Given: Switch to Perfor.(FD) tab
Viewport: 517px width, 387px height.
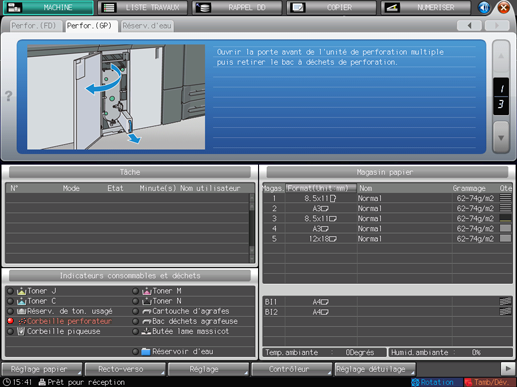Looking at the screenshot, I should tap(33, 26).
